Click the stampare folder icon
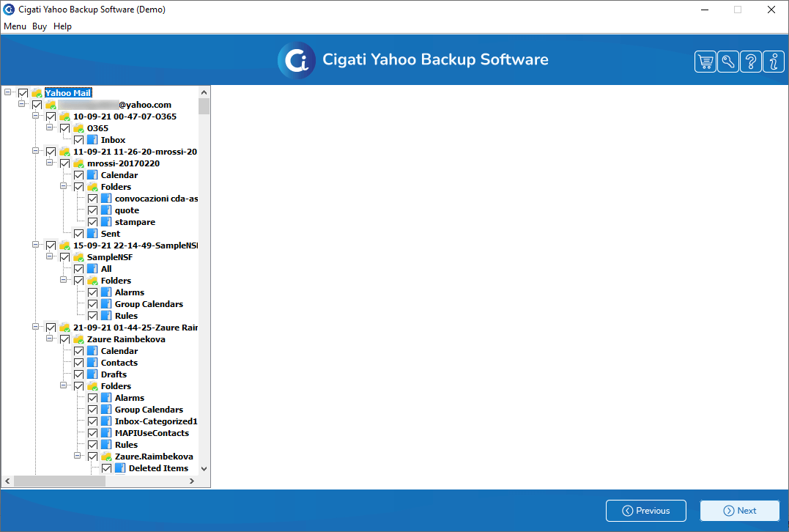789x532 pixels. [106, 222]
